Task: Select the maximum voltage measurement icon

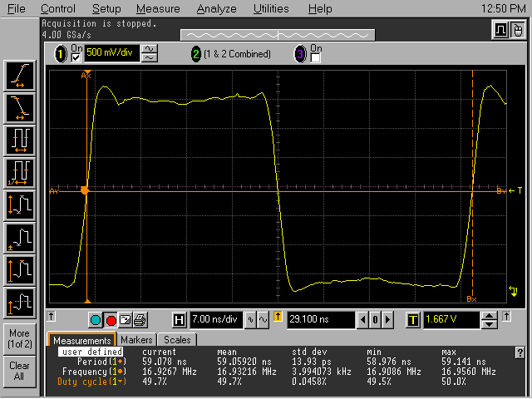Action: [x=20, y=270]
